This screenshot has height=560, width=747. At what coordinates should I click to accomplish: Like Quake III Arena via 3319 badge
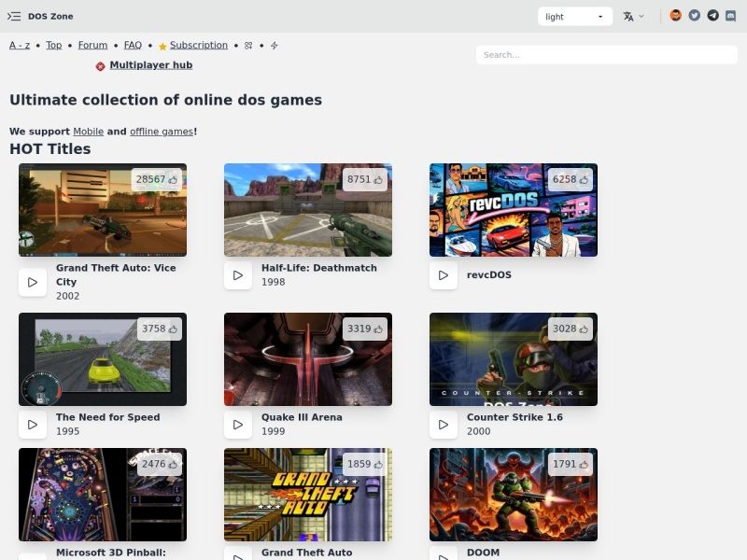coord(364,329)
